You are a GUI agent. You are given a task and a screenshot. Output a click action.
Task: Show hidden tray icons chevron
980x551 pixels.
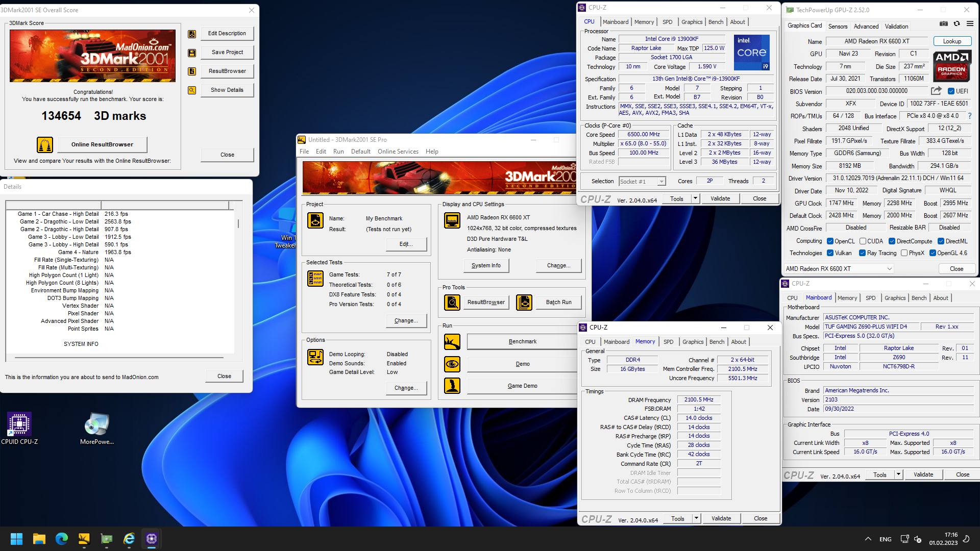pos(868,539)
